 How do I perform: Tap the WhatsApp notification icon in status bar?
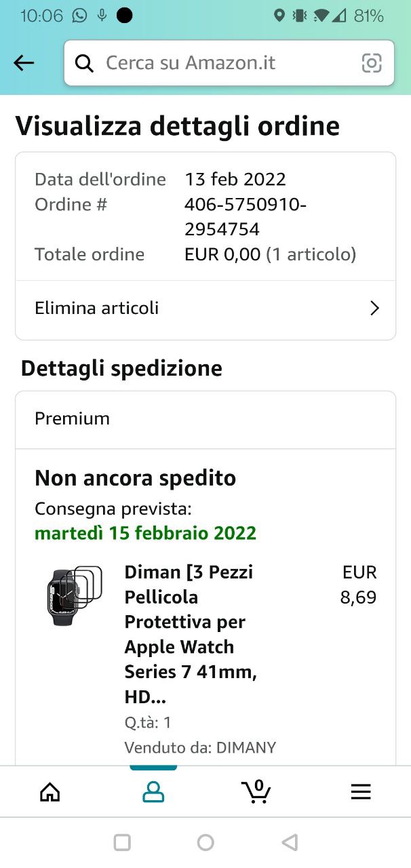(80, 15)
